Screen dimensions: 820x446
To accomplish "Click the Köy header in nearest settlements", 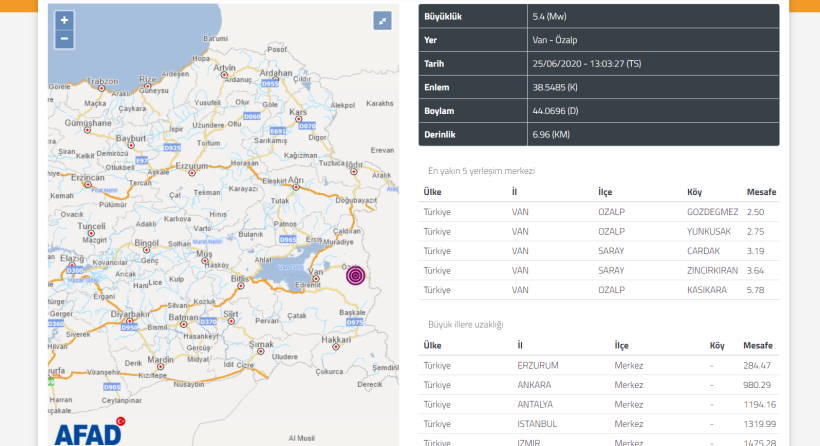I will 694,192.
